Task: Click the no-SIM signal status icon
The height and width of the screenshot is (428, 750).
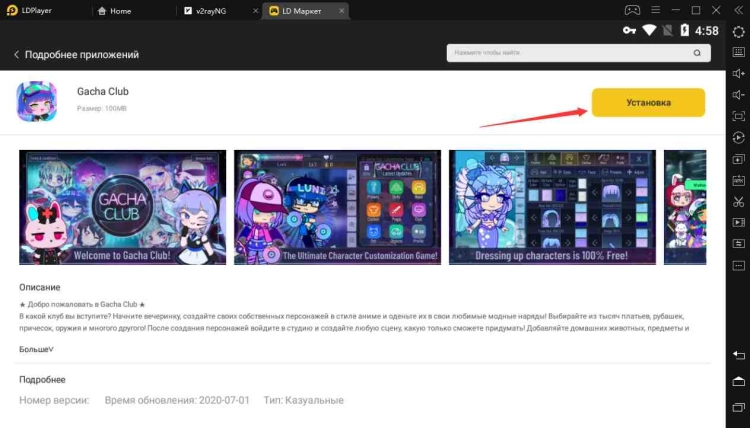Action: point(668,31)
